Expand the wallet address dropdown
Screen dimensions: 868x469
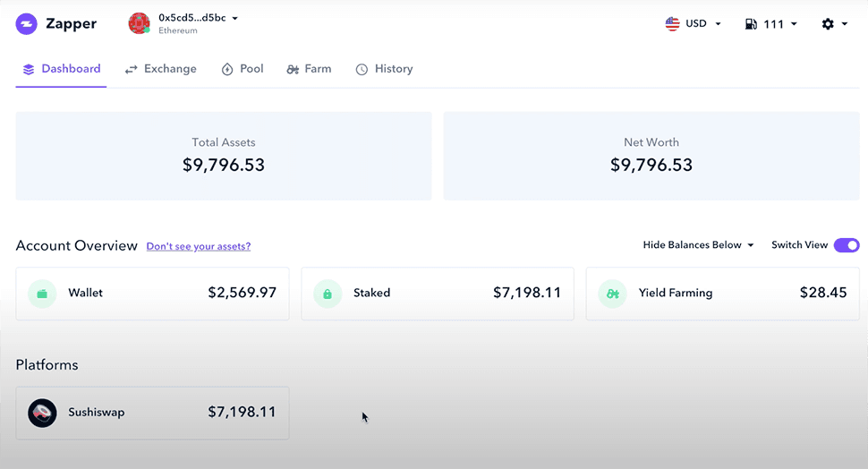click(234, 18)
